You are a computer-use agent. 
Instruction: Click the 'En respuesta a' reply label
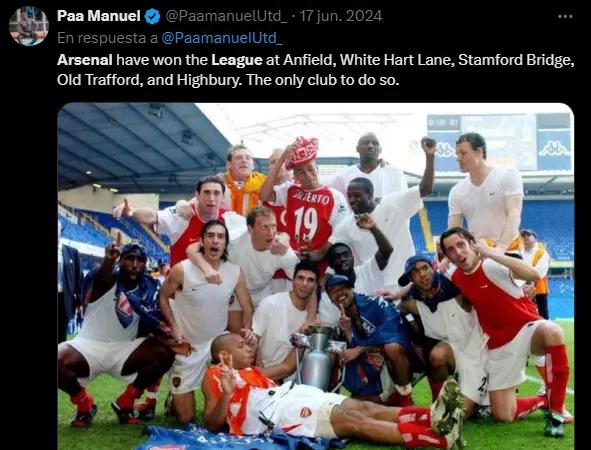point(107,38)
